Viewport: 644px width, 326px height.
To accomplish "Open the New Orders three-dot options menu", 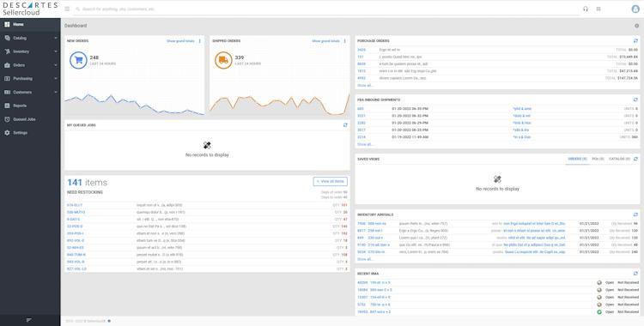I will pos(200,41).
